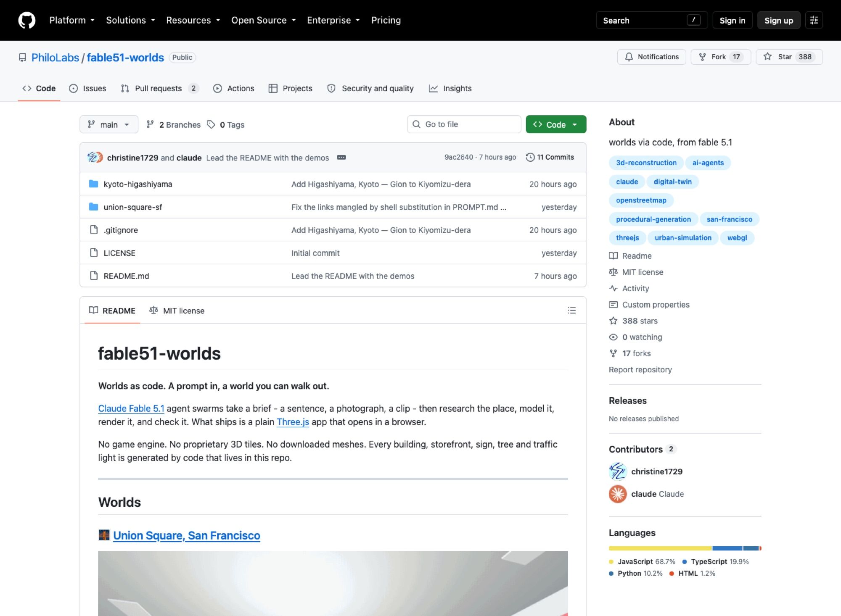Image resolution: width=841 pixels, height=616 pixels.
Task: Click the Activity pulse icon
Action: [614, 288]
